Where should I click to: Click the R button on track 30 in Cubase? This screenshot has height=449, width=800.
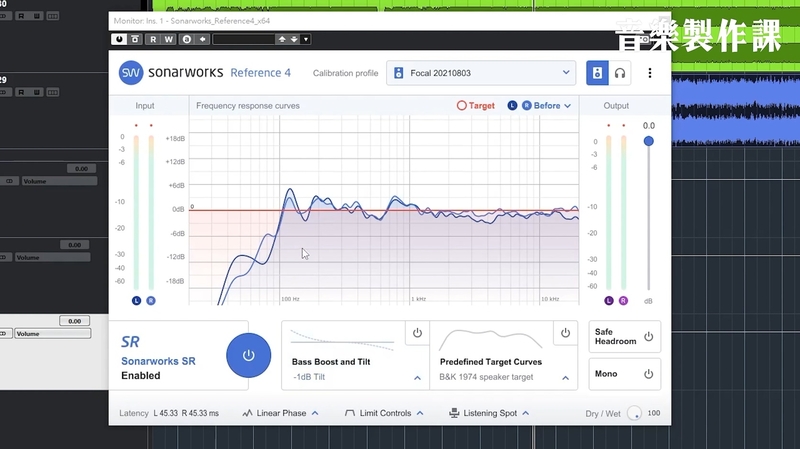pos(21,16)
